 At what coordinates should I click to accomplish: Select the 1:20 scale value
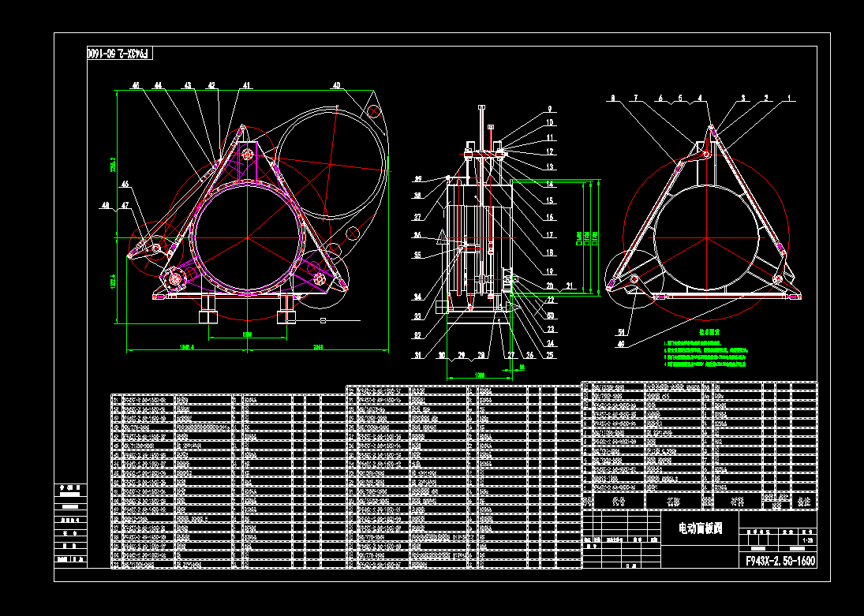[808, 540]
